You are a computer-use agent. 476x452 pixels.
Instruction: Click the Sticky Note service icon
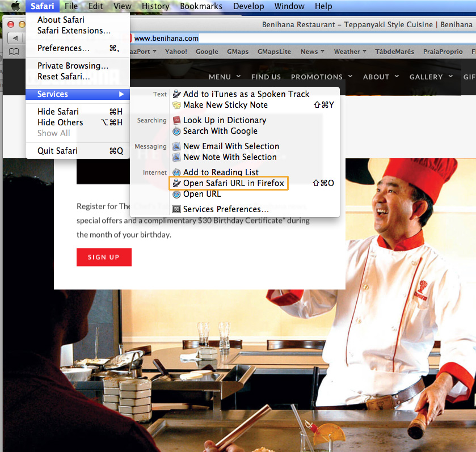pyautogui.click(x=176, y=105)
